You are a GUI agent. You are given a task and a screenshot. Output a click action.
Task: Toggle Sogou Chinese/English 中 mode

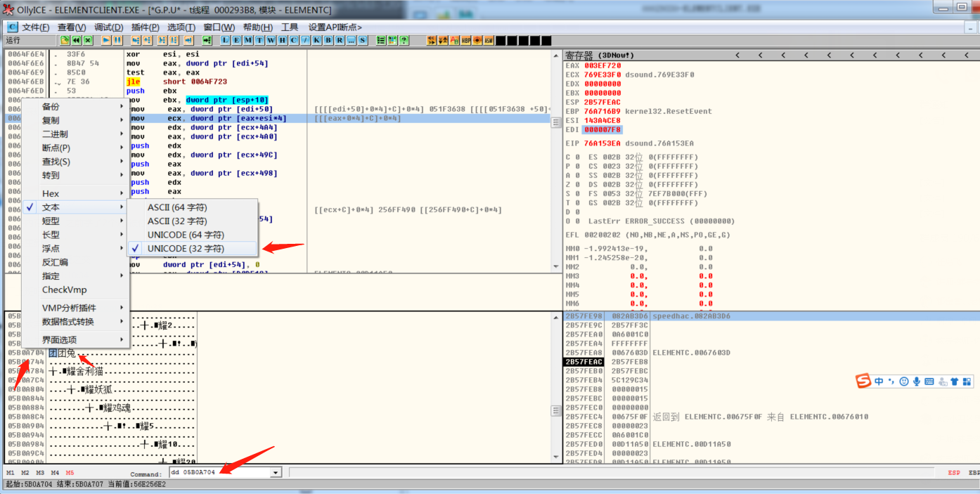879,382
